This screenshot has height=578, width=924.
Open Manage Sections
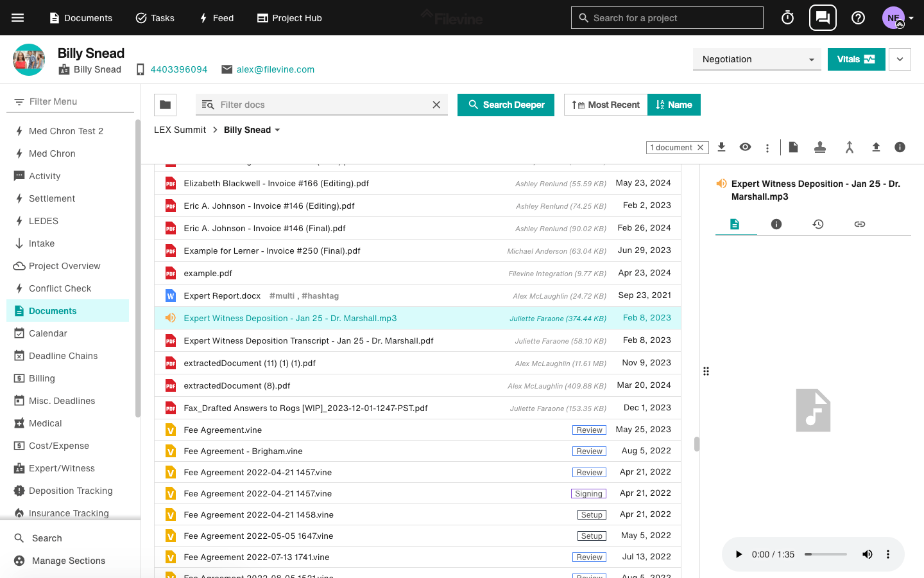click(x=69, y=561)
